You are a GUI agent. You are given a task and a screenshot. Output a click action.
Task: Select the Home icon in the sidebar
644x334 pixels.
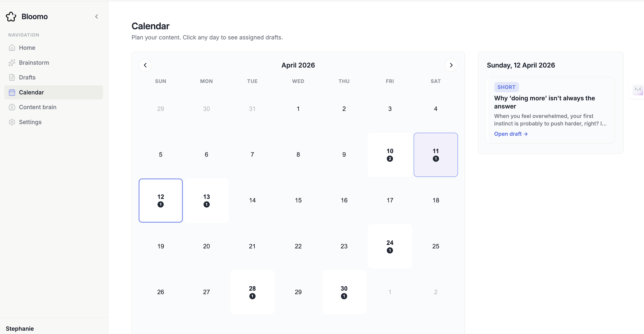(x=12, y=47)
